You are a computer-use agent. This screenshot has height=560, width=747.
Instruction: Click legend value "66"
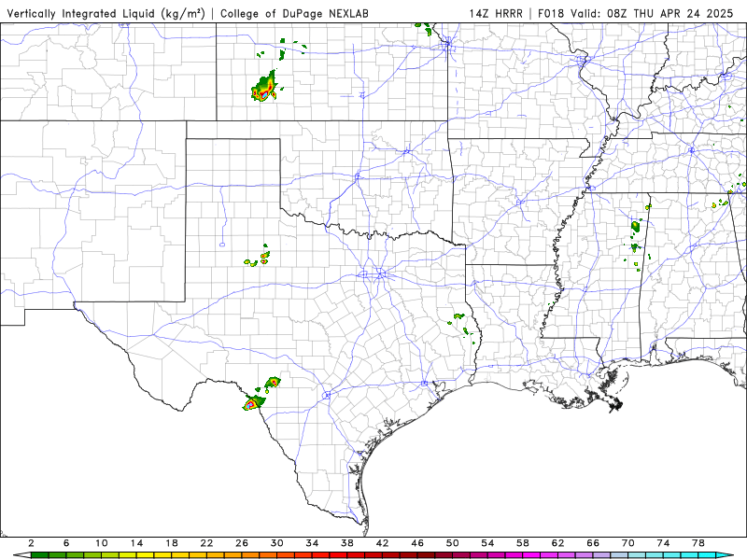[593, 543]
